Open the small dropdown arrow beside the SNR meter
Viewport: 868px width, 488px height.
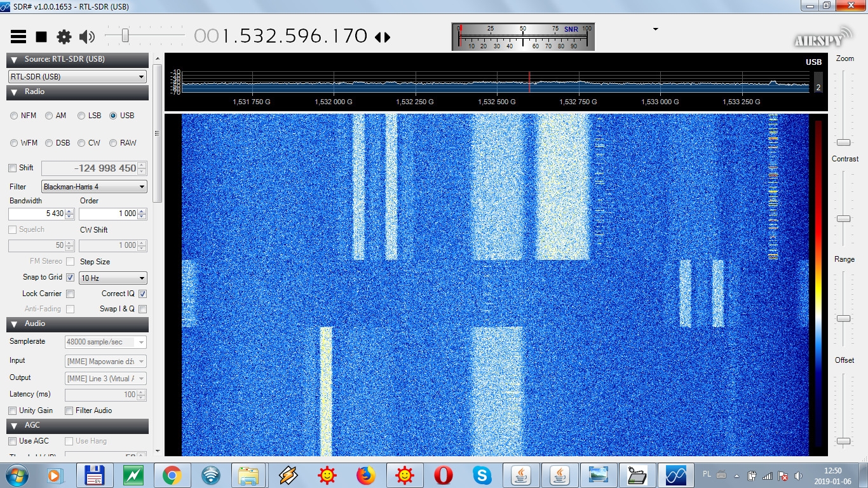click(x=656, y=29)
